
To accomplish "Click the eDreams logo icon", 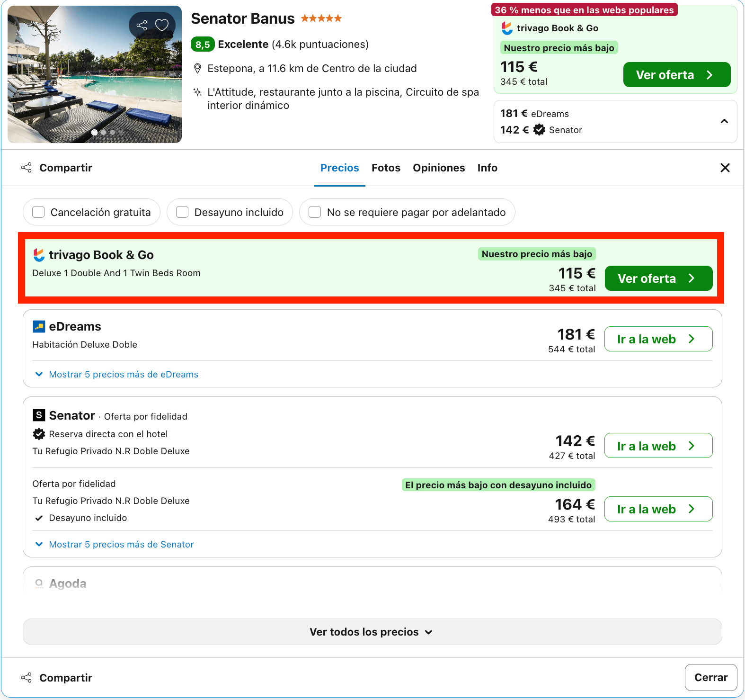I will tap(39, 326).
